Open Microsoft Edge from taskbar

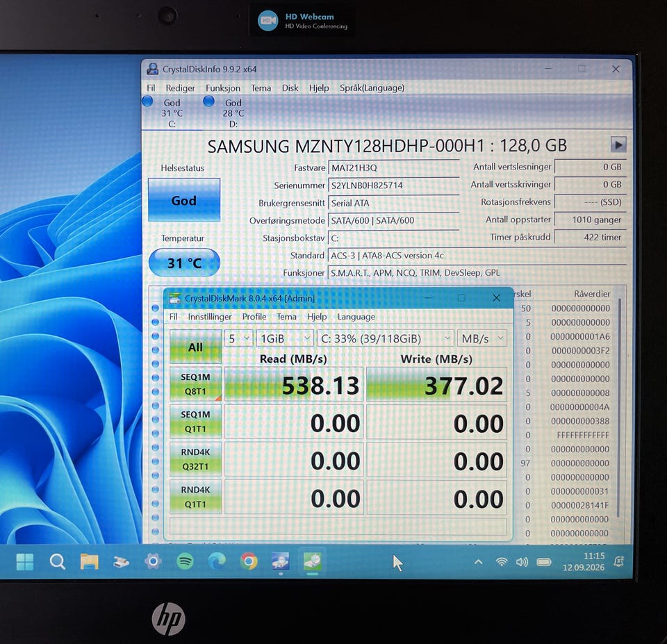217,561
